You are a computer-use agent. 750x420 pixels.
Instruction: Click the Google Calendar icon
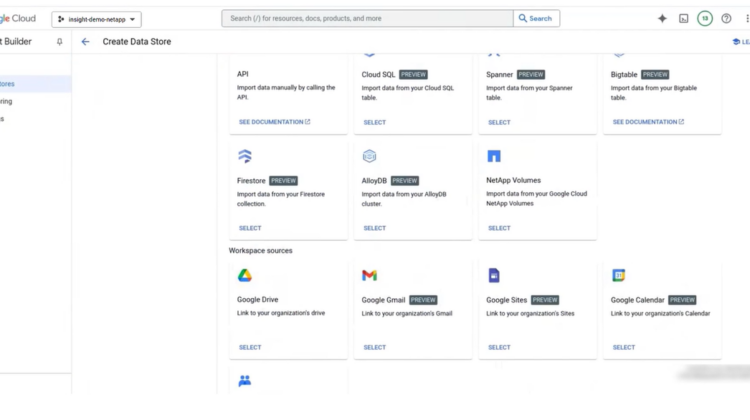click(619, 275)
